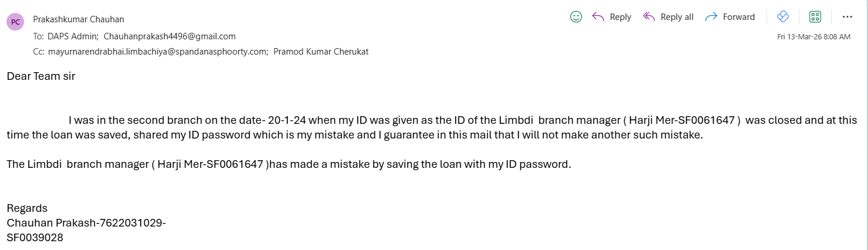Open the blue Viva Insights icon
Viewport: 868px width, 250px height.
point(782,17)
